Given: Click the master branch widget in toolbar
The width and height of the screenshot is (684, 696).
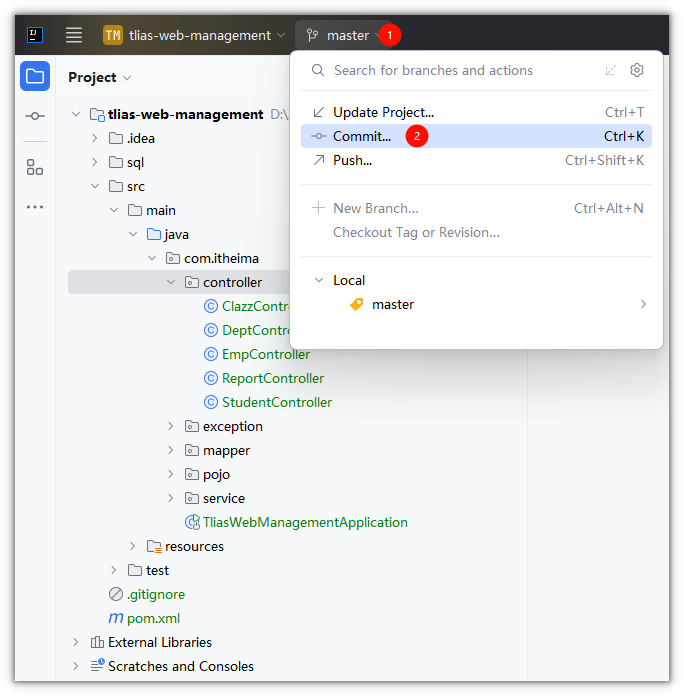Looking at the screenshot, I should point(344,35).
